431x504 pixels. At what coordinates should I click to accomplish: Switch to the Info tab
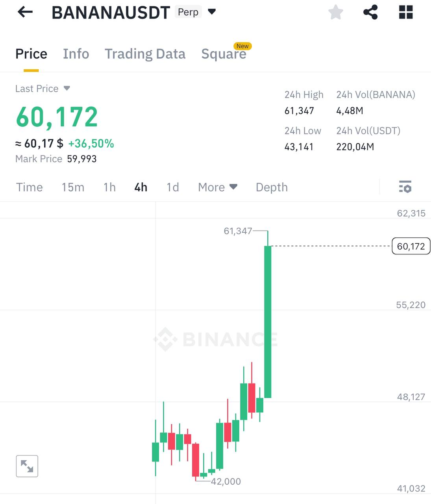tap(76, 54)
